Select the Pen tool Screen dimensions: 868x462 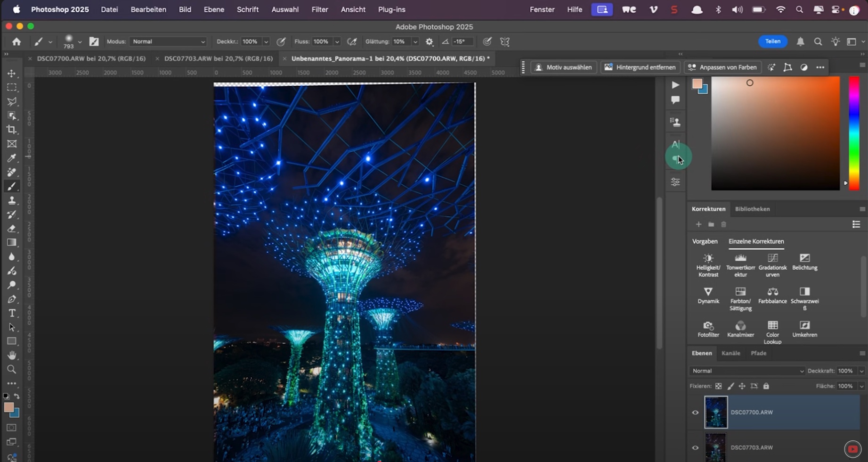coord(12,299)
